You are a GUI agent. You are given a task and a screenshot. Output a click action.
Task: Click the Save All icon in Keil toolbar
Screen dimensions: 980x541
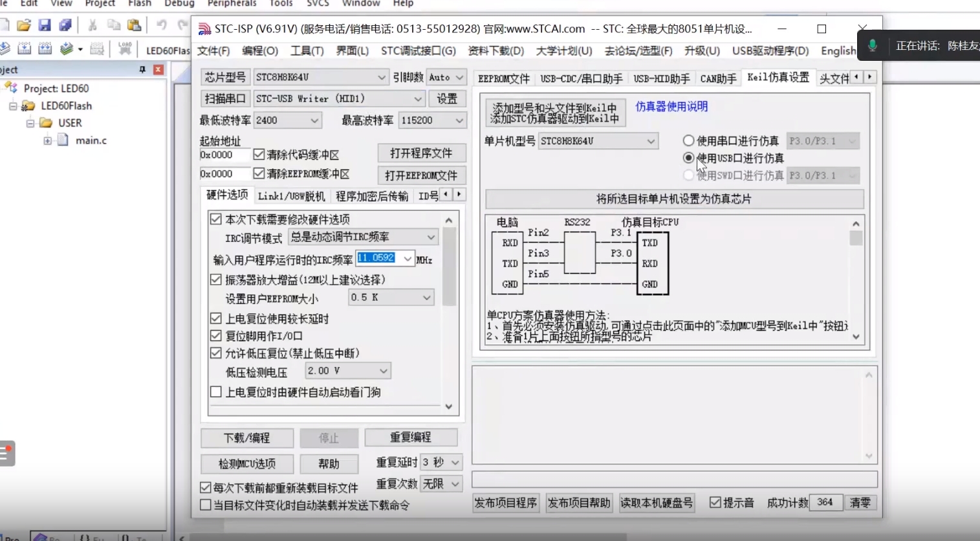65,25
